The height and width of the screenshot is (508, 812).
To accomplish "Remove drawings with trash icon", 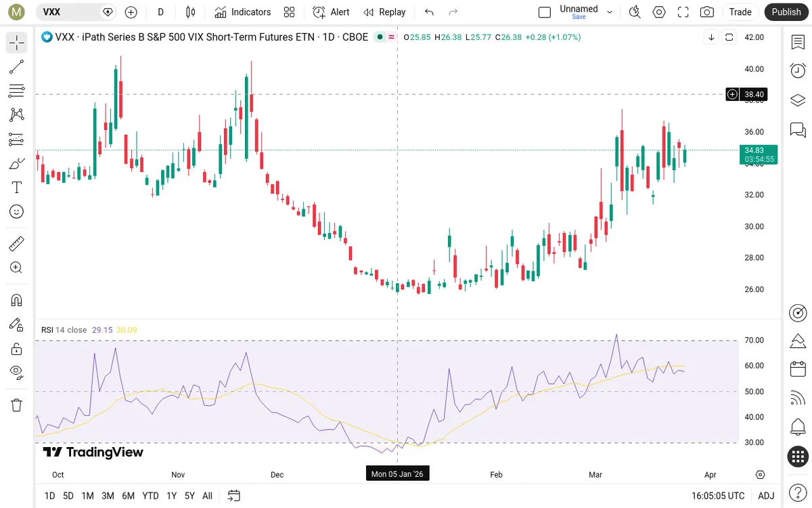I will pos(17,405).
